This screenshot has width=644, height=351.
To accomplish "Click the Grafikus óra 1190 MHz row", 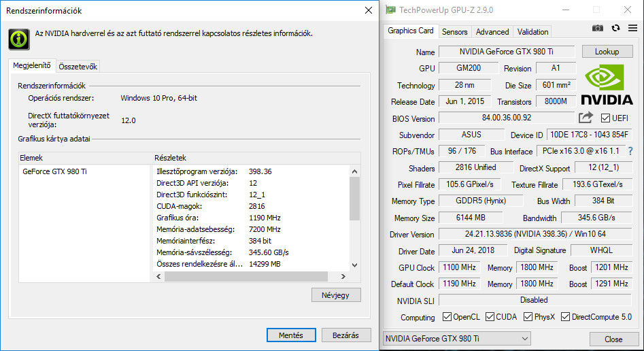I will (x=252, y=218).
